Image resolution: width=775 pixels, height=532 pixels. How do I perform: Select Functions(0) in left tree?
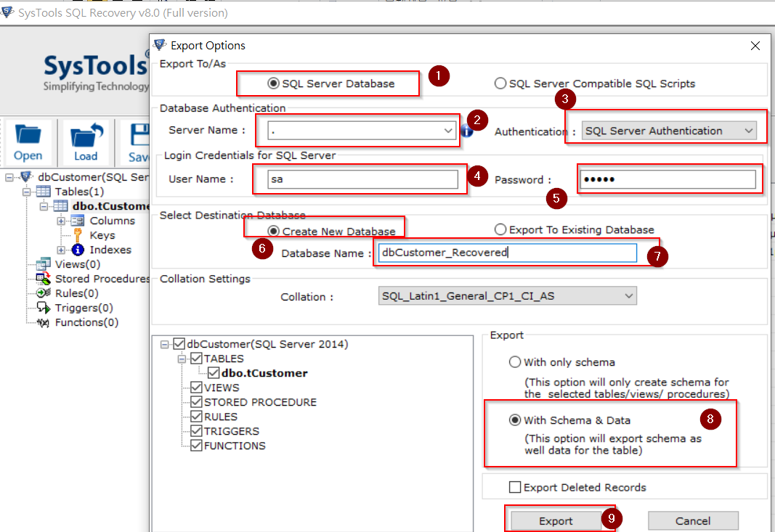86,322
